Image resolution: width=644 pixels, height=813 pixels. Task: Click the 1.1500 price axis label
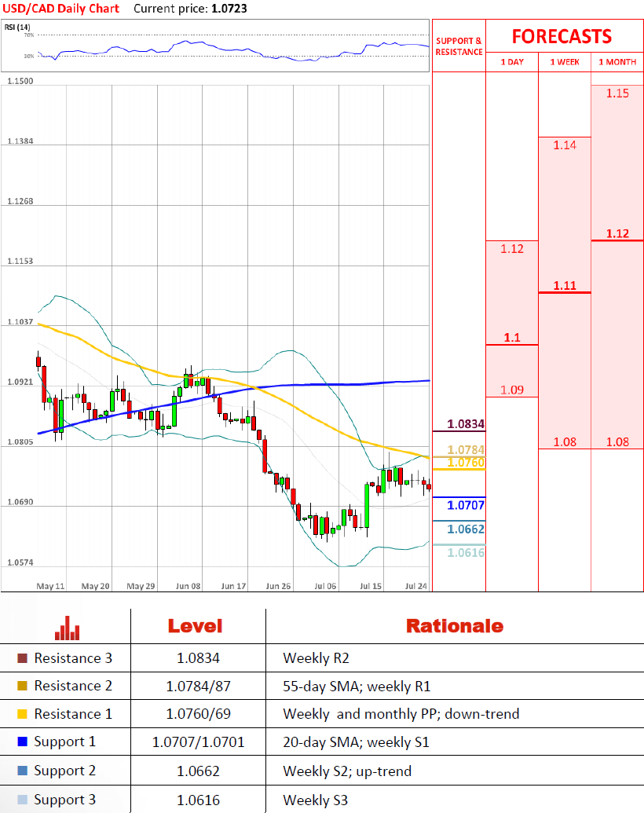coord(20,82)
